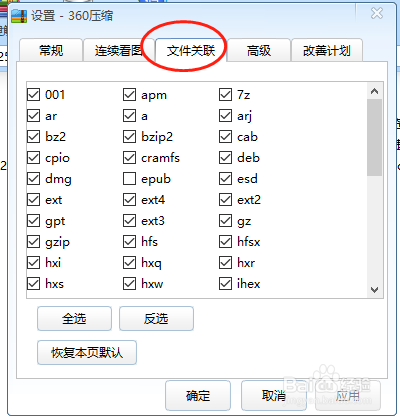Toggle the gpt checkbox
The height and width of the screenshot is (418, 400).
[34, 221]
